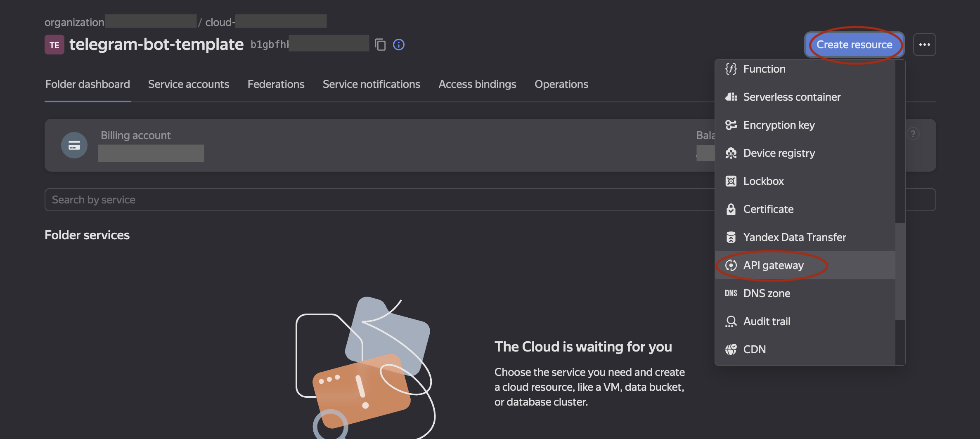Select Function from the resource menu
980x439 pixels.
(805, 69)
